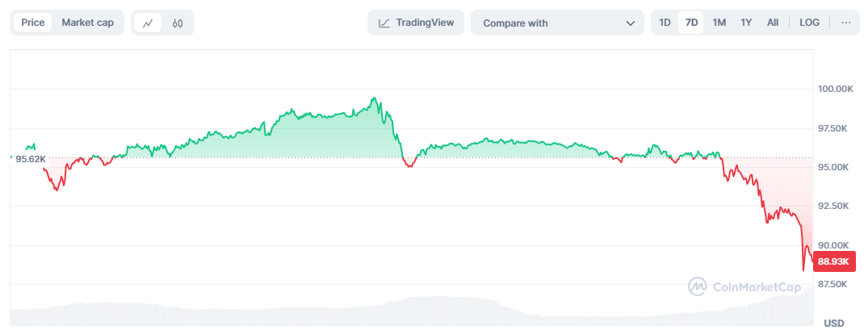This screenshot has height=330, width=868.
Task: Switch to line chart view
Action: (148, 23)
